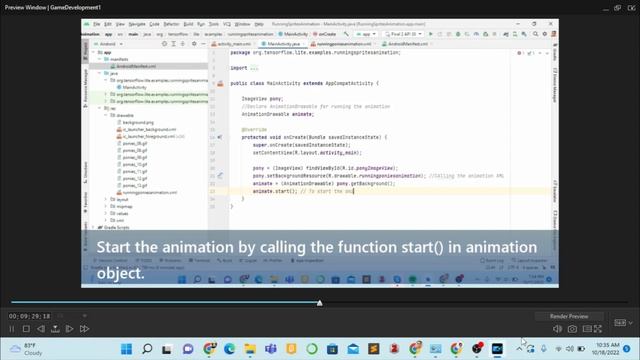Open the green circle app in the taskbar
Viewport: 640px width, 360px height.
tap(312, 349)
